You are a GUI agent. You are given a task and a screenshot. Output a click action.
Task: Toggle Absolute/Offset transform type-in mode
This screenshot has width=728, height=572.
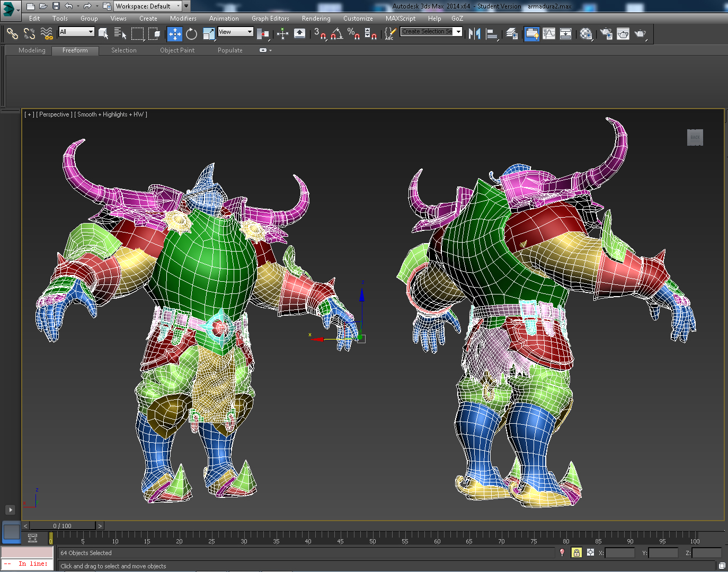tap(590, 552)
